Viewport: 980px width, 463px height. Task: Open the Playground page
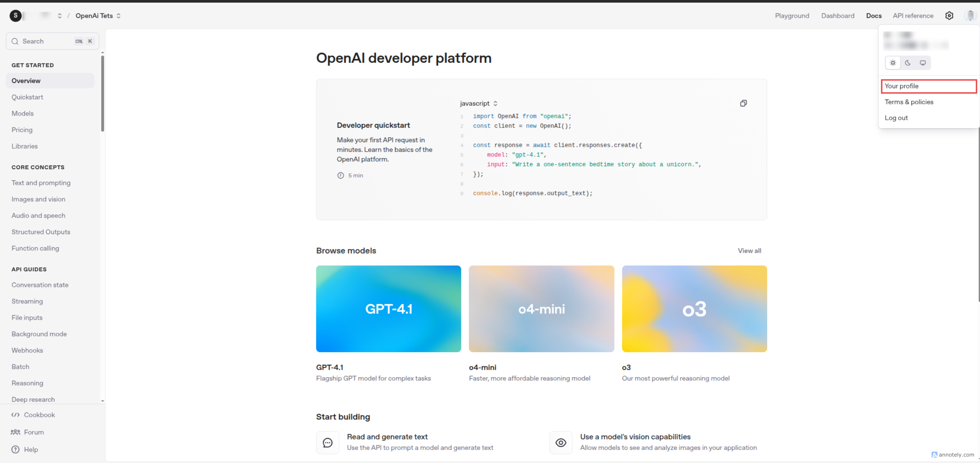click(792, 16)
